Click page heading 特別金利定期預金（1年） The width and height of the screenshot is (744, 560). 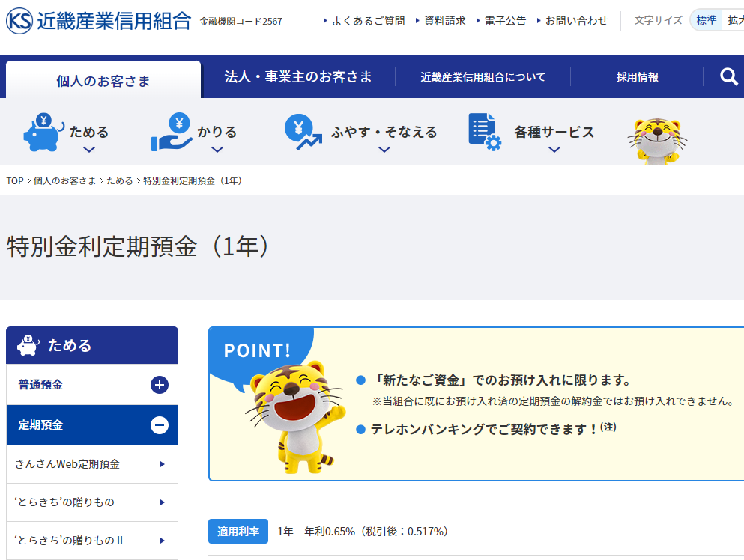pyautogui.click(x=138, y=246)
